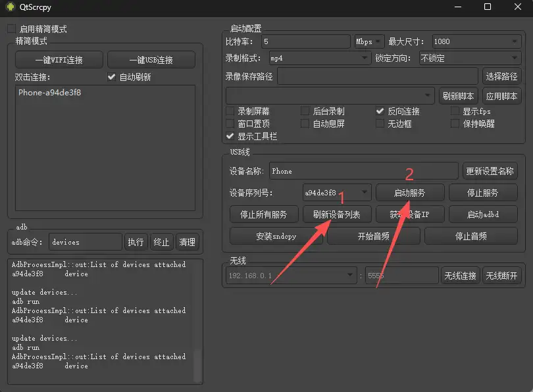
Task: Click the 一键WIFI连接 button
Action: [x=59, y=59]
